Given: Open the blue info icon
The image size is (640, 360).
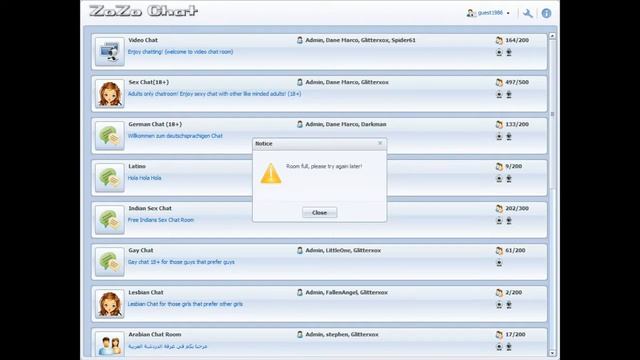Looking at the screenshot, I should coord(546,13).
